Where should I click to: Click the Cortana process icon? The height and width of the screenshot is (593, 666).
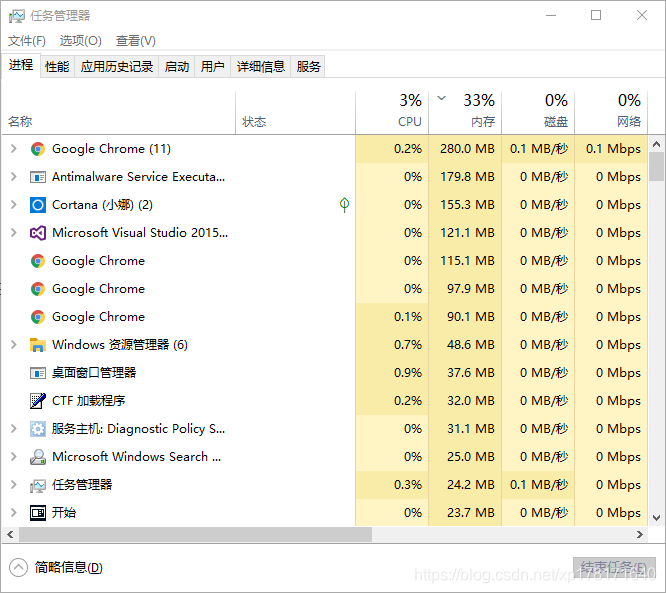(x=38, y=205)
